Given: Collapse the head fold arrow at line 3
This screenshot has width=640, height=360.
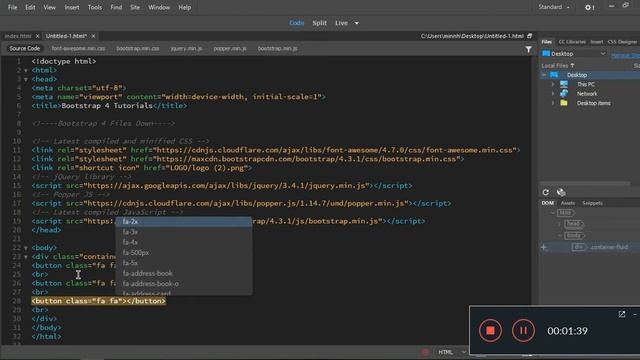Looking at the screenshot, I should 26,80.
